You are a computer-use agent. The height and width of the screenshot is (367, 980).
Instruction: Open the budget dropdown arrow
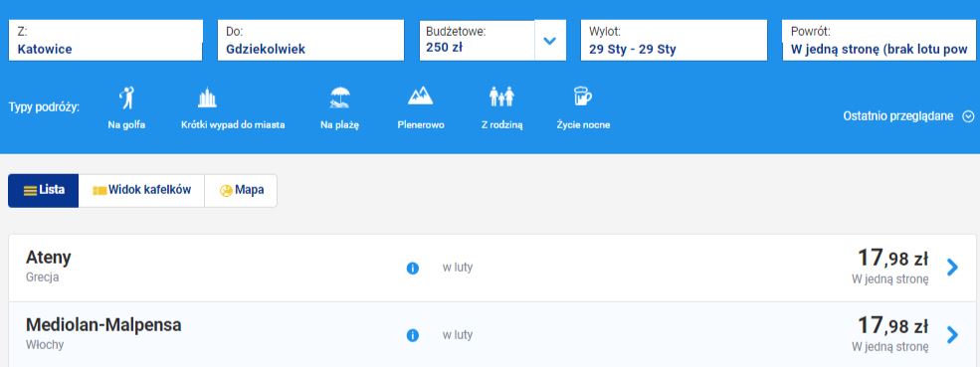coord(550,41)
